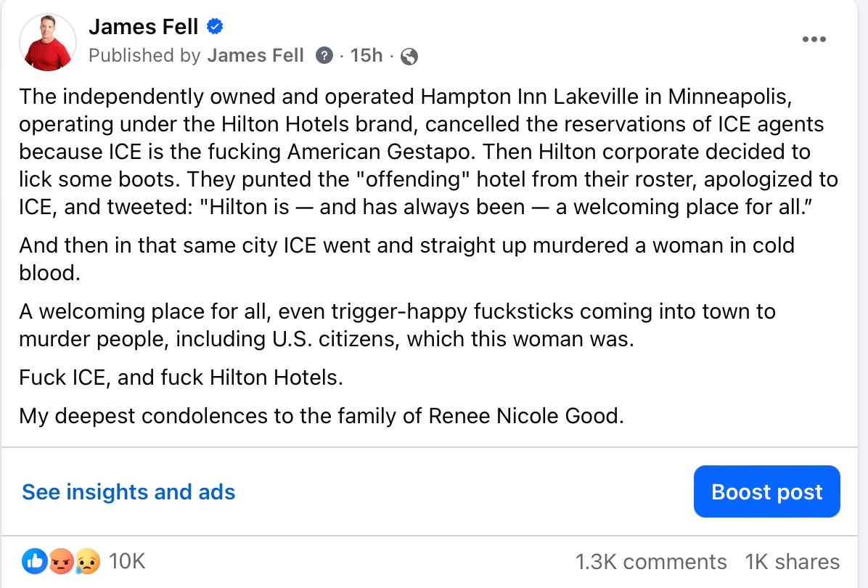
Task: Open James Fell's profile picture
Action: (48, 42)
